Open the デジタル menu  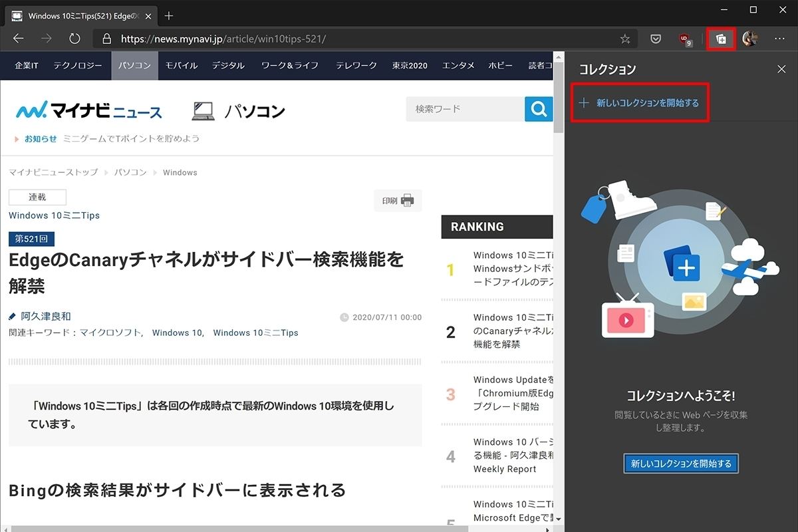(228, 65)
